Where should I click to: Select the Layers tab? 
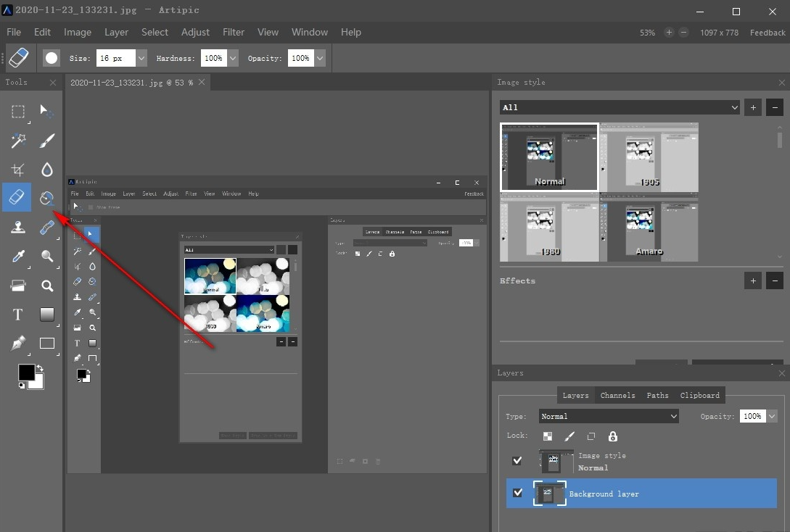[x=575, y=395]
